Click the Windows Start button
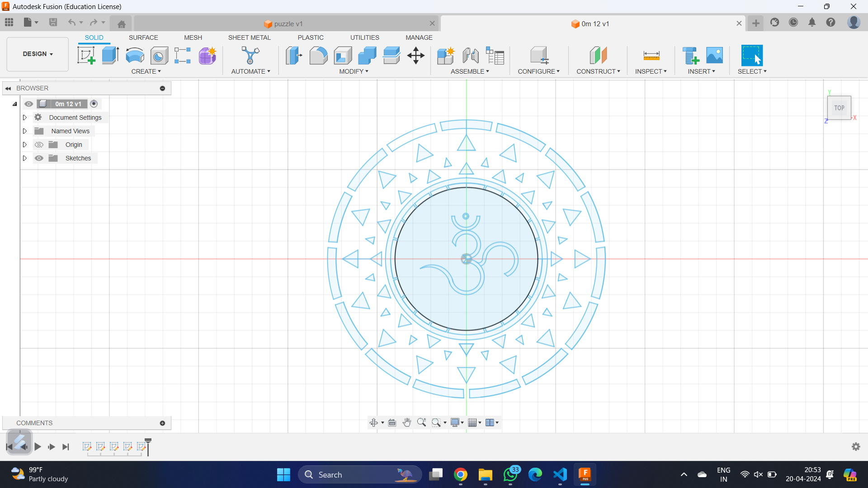Image resolution: width=868 pixels, height=488 pixels. 283,474
